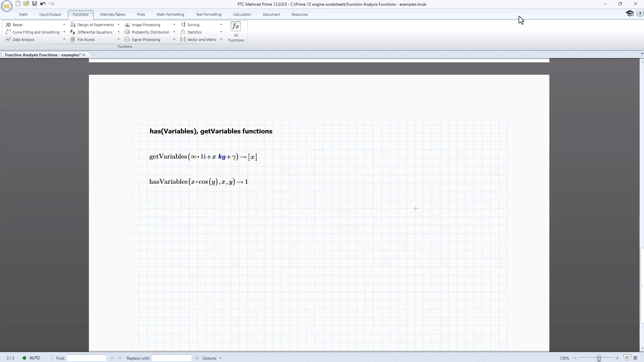Select the getVariables math region
This screenshot has height=362, width=644.
(x=203, y=157)
